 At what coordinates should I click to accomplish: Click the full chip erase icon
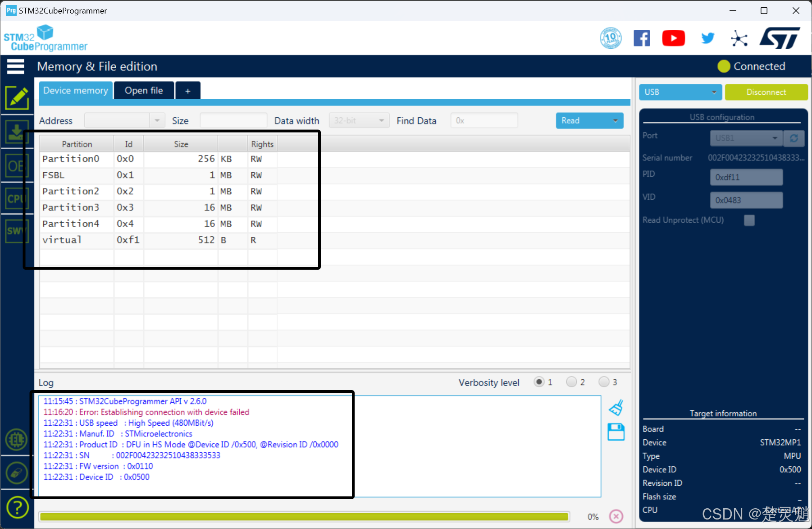16,473
